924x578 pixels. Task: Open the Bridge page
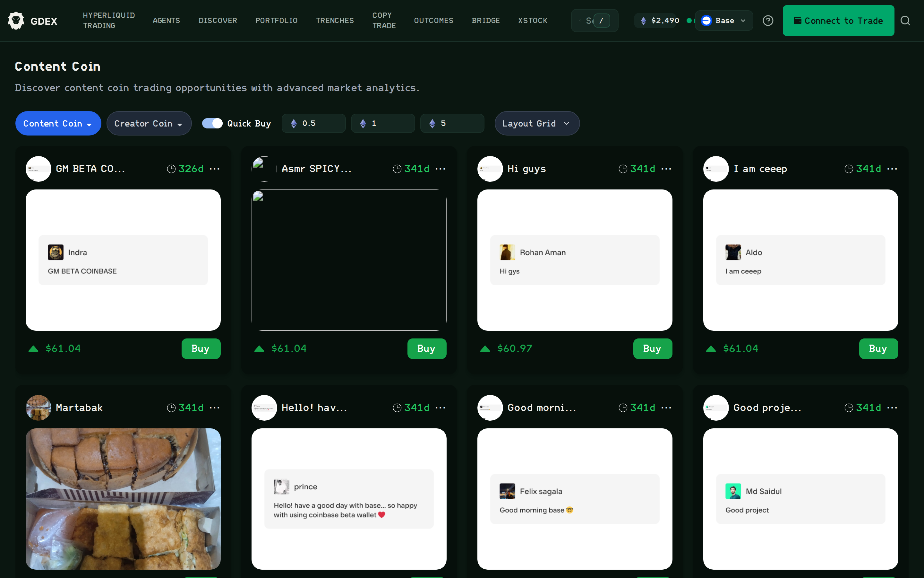coord(486,21)
